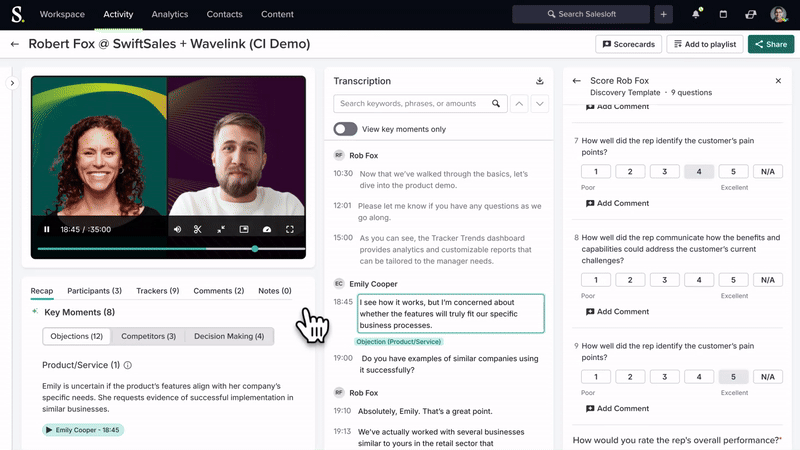Switch to Participants (3) tab
The width and height of the screenshot is (800, 450).
point(94,291)
